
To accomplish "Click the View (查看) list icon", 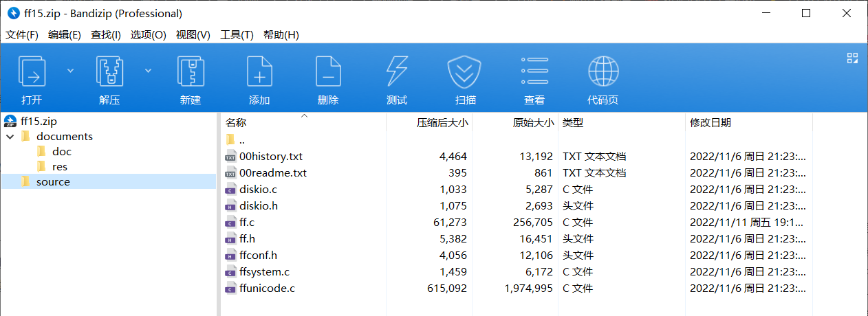I will [534, 71].
